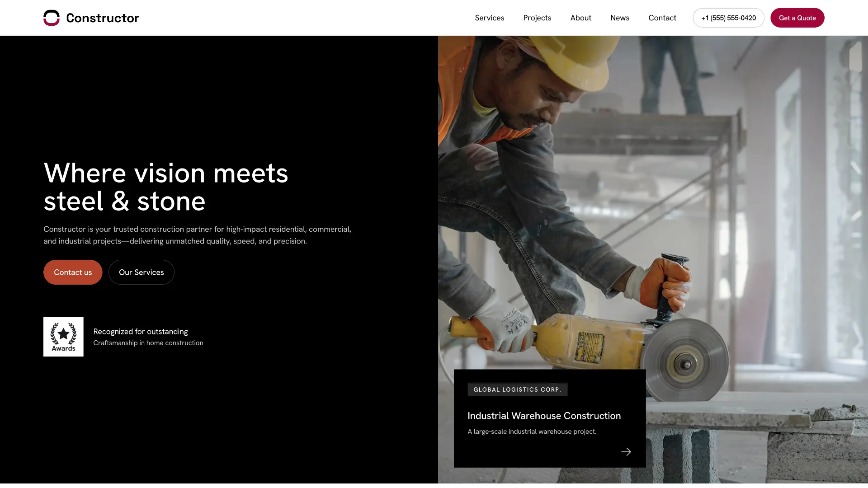Click the arrow icon on project card

click(x=626, y=452)
